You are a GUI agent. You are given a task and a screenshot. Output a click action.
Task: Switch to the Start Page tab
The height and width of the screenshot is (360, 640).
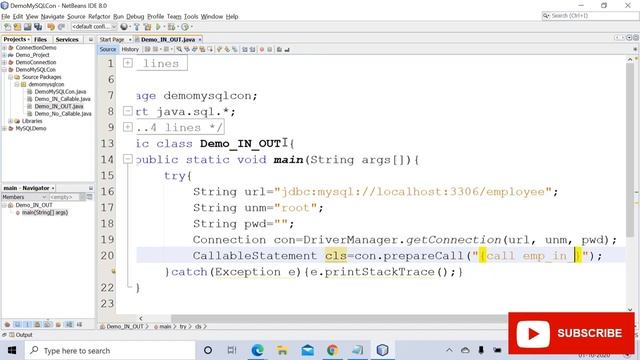(x=112, y=40)
